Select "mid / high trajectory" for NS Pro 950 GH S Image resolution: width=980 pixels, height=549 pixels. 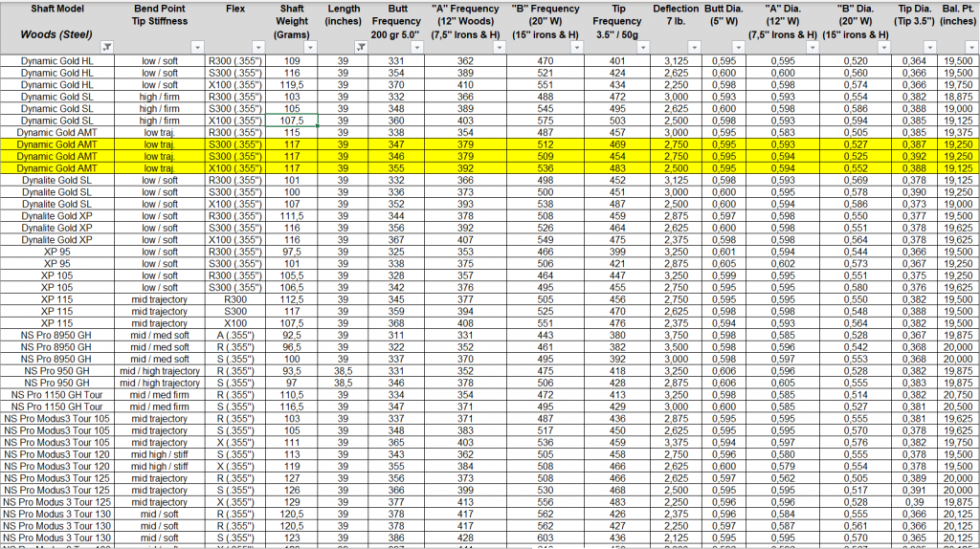point(160,383)
